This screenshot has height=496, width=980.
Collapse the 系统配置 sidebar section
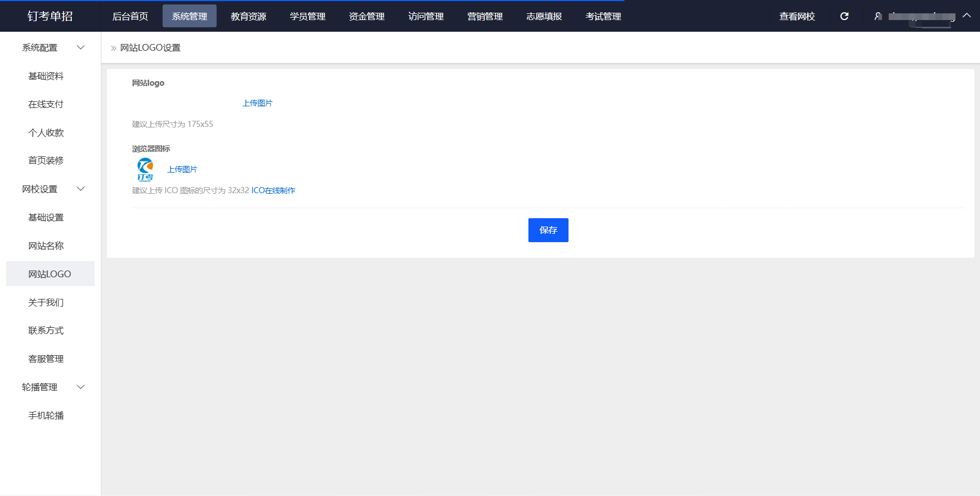coord(81,48)
